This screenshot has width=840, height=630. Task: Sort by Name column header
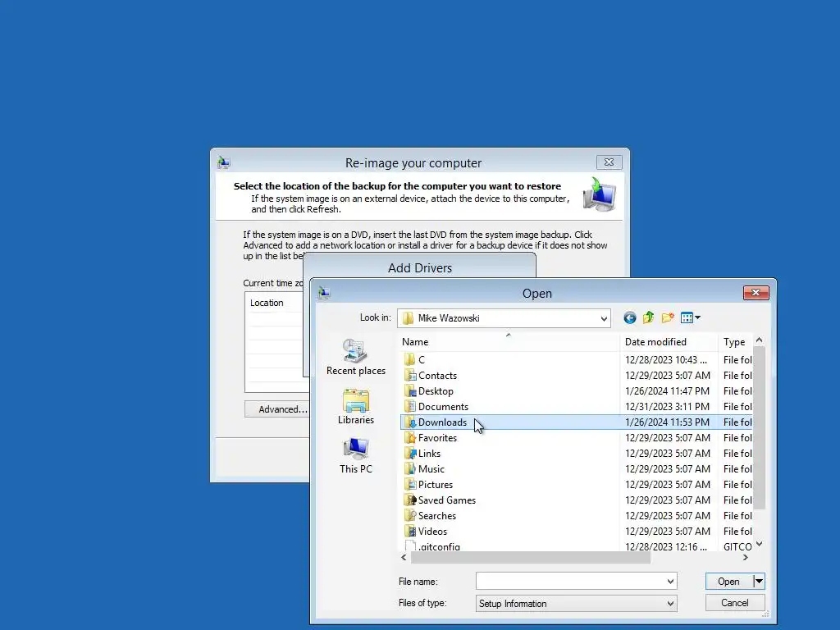pyautogui.click(x=509, y=342)
